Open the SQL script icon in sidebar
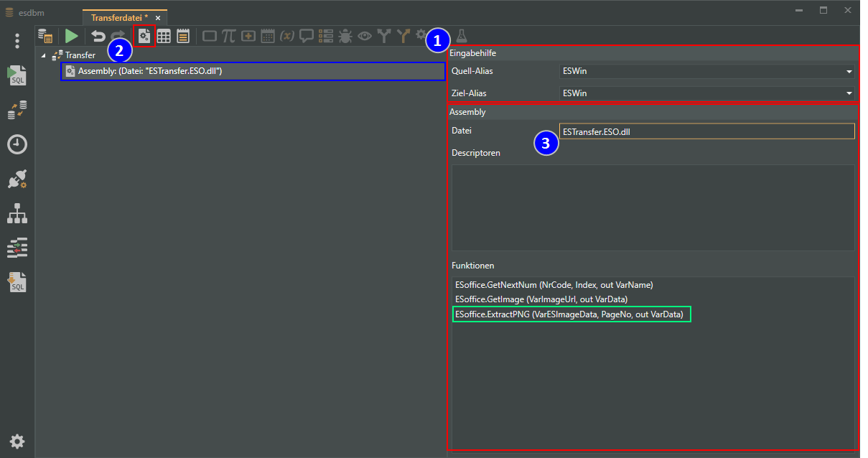 [x=17, y=75]
